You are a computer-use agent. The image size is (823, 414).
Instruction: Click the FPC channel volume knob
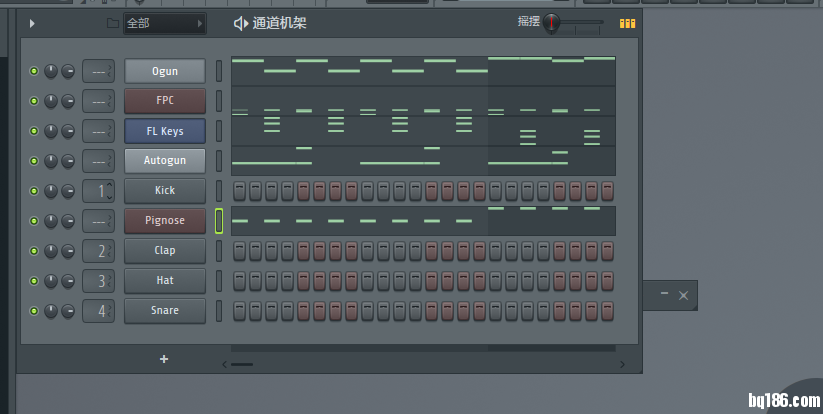point(68,101)
